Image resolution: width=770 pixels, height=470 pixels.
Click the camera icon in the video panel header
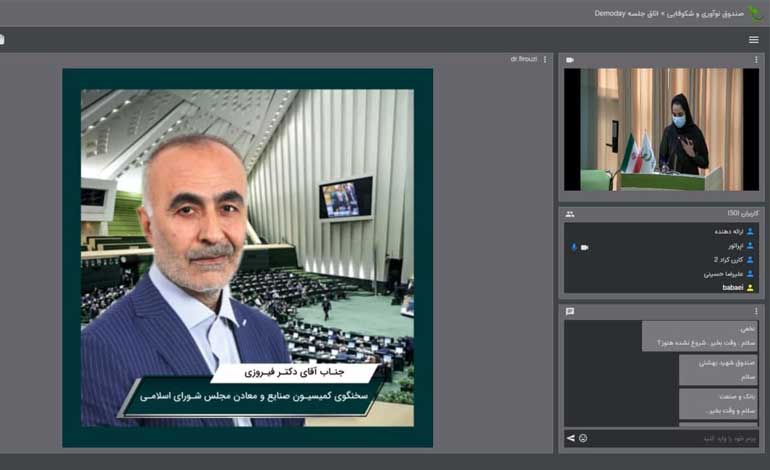(570, 60)
